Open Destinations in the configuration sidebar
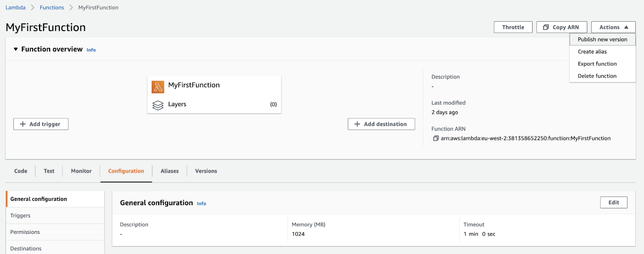644x254 pixels. [x=55, y=248]
